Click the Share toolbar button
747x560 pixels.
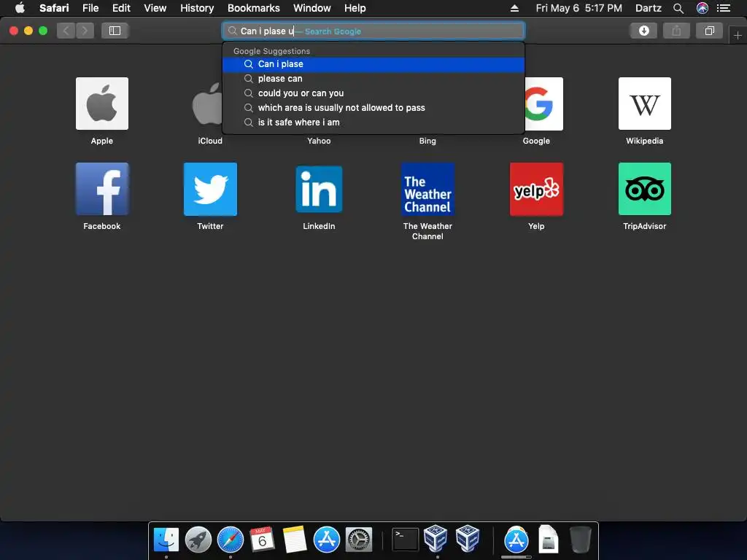676,31
